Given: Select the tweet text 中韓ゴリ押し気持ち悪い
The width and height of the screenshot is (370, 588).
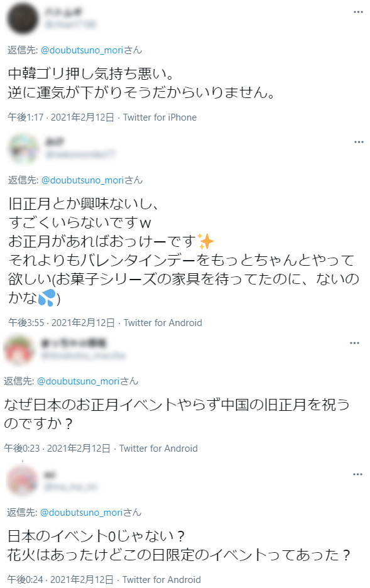Looking at the screenshot, I should tap(90, 73).
